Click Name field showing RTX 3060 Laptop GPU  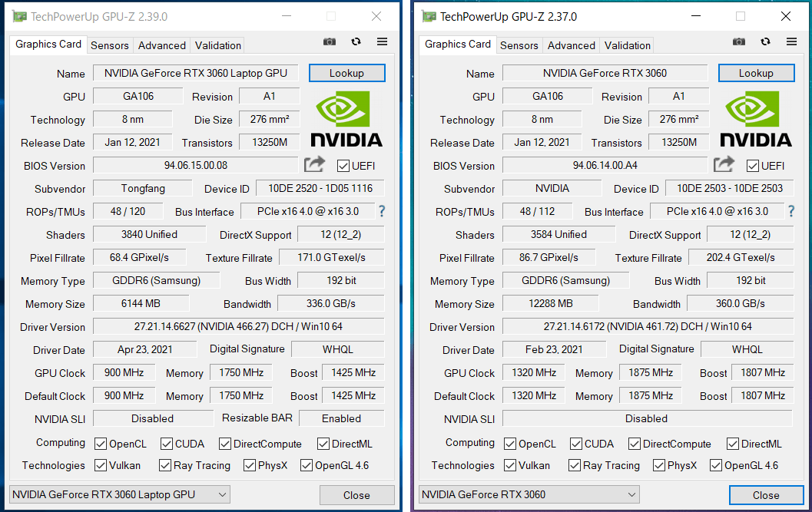tap(196, 73)
